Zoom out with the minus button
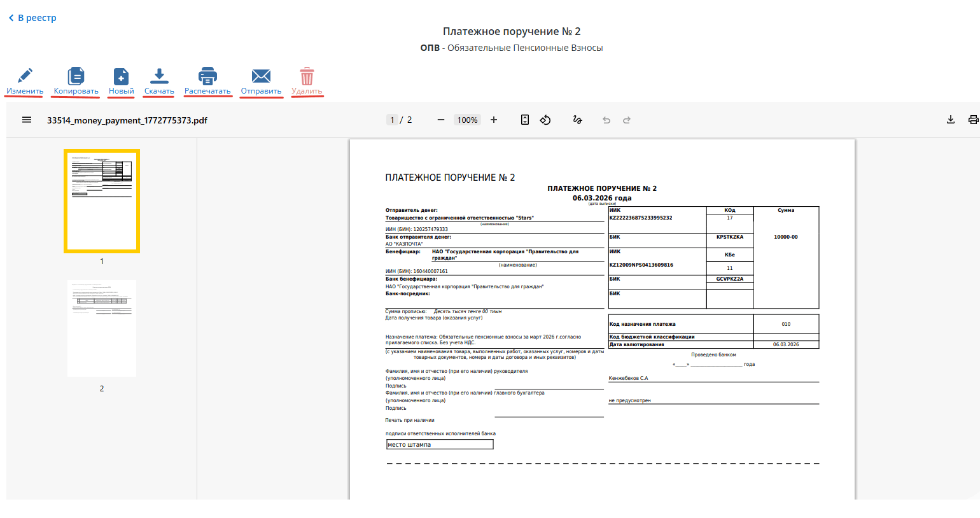The height and width of the screenshot is (518, 980). coord(441,120)
